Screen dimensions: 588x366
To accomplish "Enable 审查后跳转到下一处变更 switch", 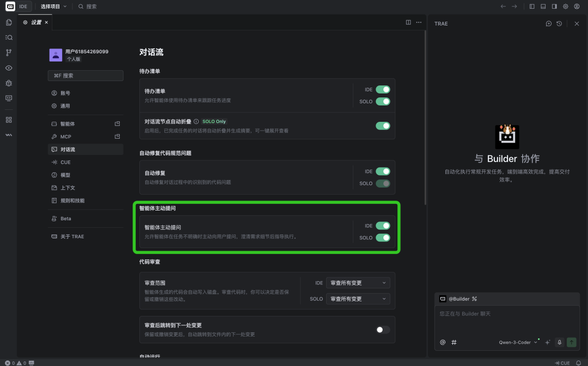I will click(383, 330).
